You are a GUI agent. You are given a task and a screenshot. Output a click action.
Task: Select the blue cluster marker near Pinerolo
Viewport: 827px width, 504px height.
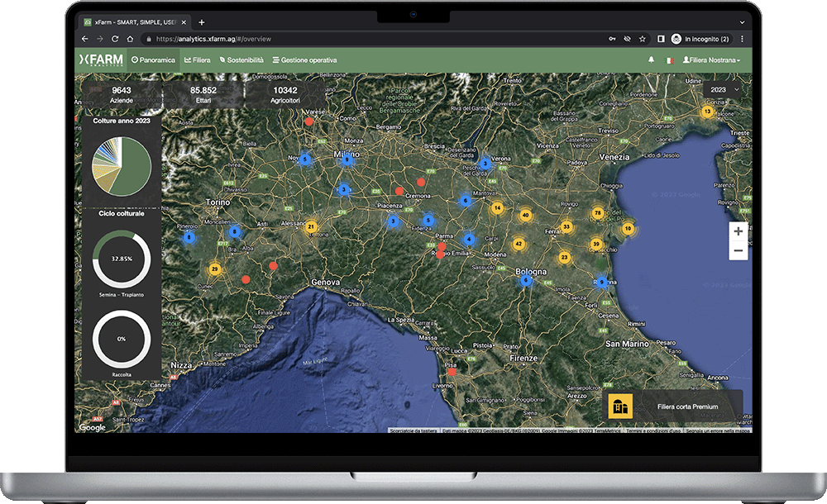189,237
